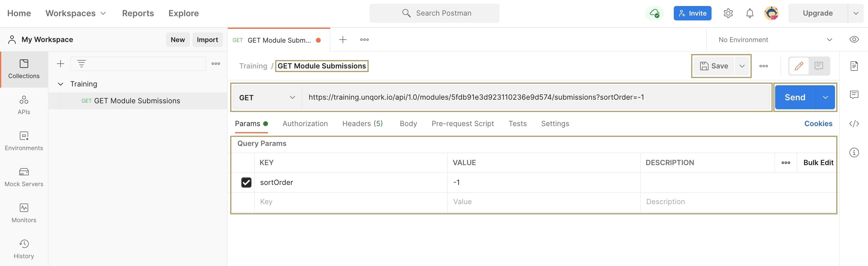Open the notifications bell
868x266 pixels.
coord(750,13)
